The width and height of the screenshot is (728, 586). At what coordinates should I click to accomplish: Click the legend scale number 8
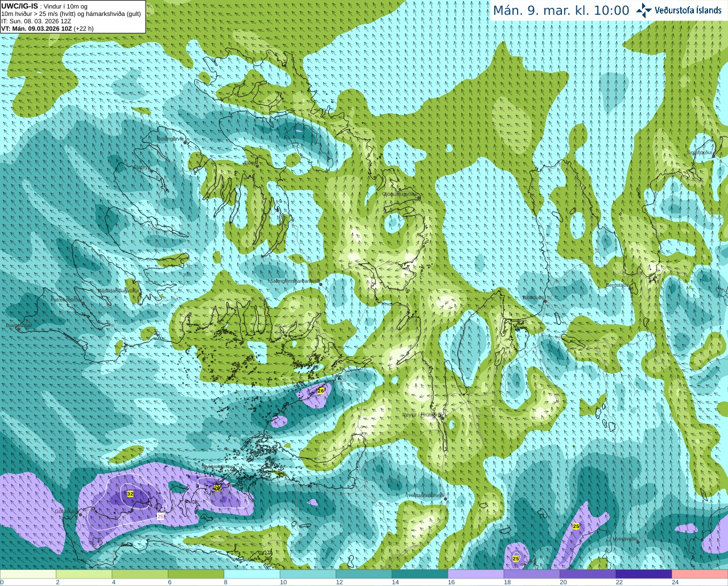(x=225, y=582)
